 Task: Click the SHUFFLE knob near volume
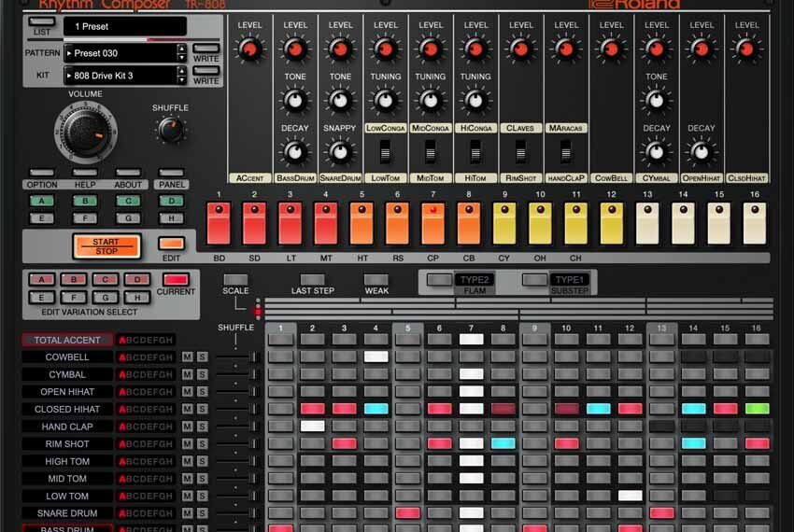(x=171, y=130)
